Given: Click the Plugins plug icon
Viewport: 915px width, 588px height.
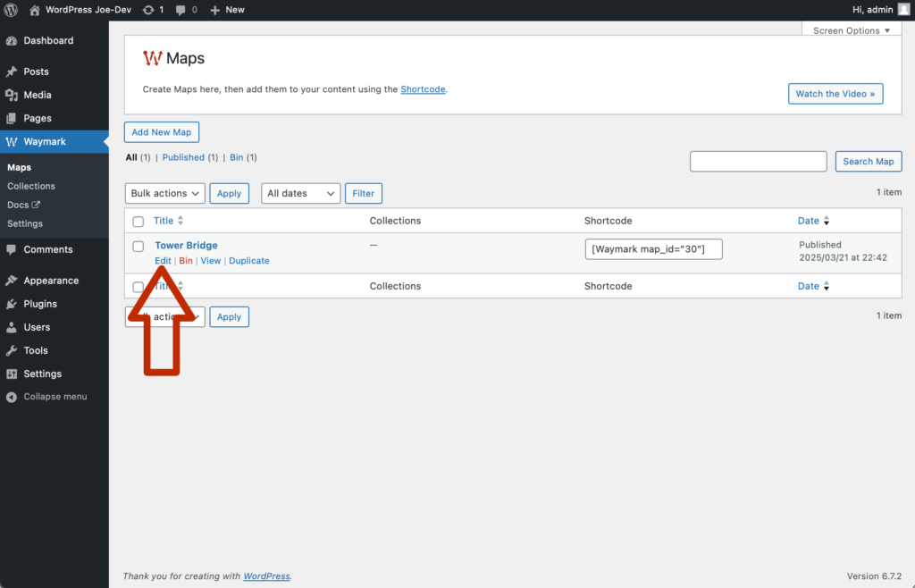Looking at the screenshot, I should click(x=12, y=304).
